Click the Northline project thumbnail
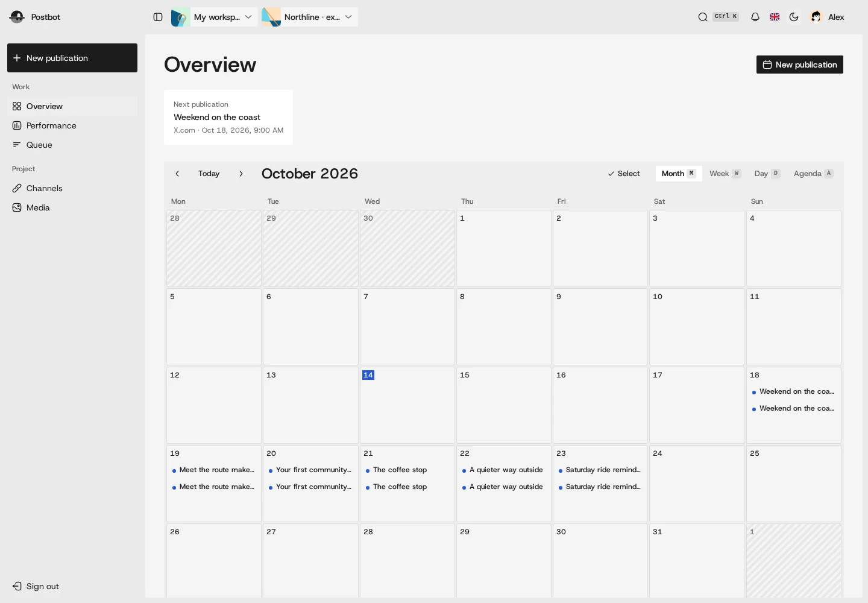This screenshot has height=603, width=868. pyautogui.click(x=271, y=17)
